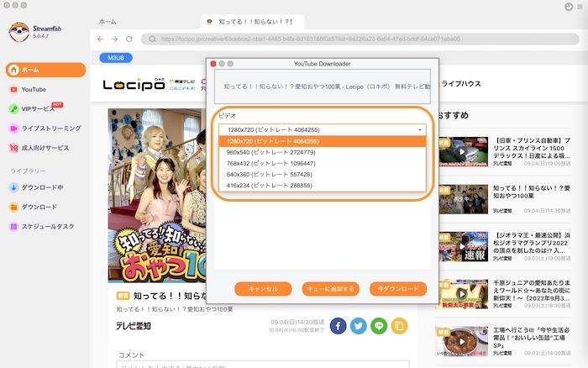The height and width of the screenshot is (368, 588).
Task: Open the top-right hamburger menu
Action: click(580, 7)
